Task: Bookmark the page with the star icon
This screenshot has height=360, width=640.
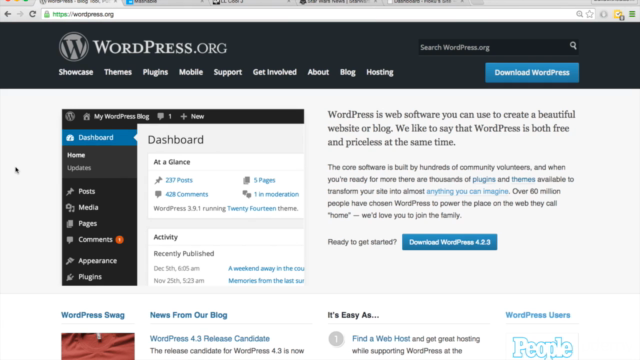Action: (590, 14)
